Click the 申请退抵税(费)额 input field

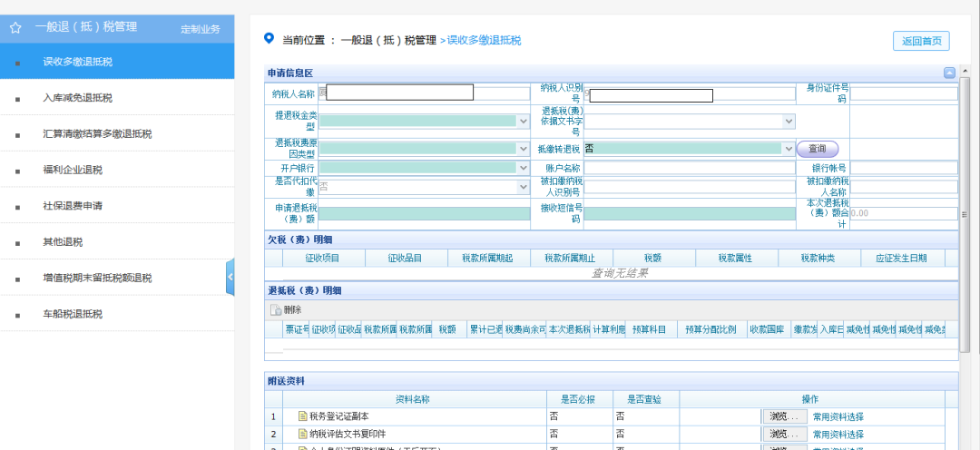tap(425, 214)
